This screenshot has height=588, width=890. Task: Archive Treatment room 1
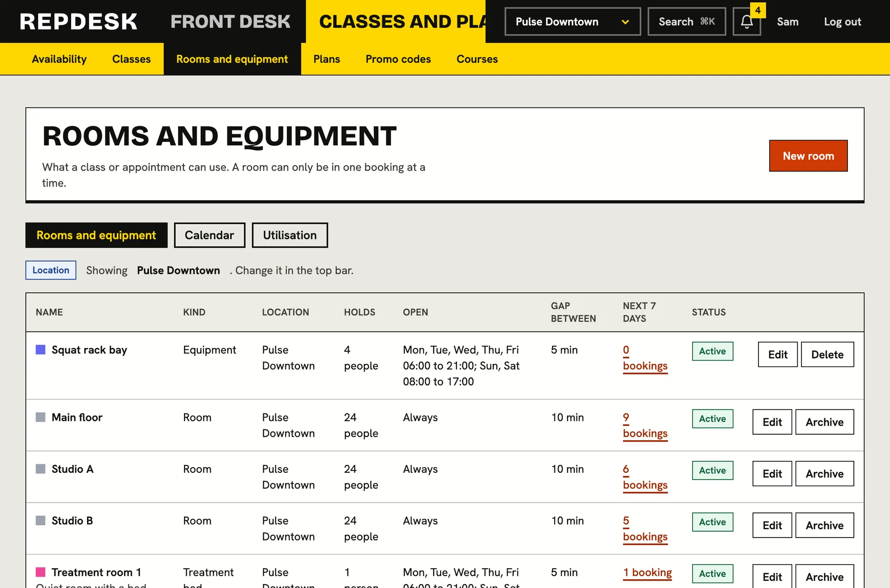(x=825, y=577)
